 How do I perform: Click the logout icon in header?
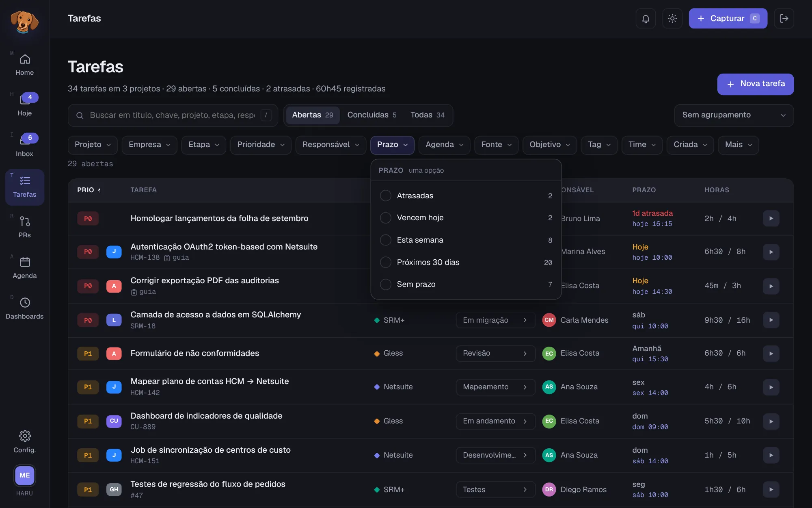click(x=784, y=18)
